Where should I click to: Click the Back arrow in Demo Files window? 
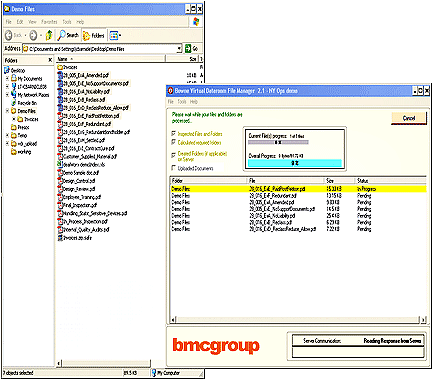tap(9, 35)
